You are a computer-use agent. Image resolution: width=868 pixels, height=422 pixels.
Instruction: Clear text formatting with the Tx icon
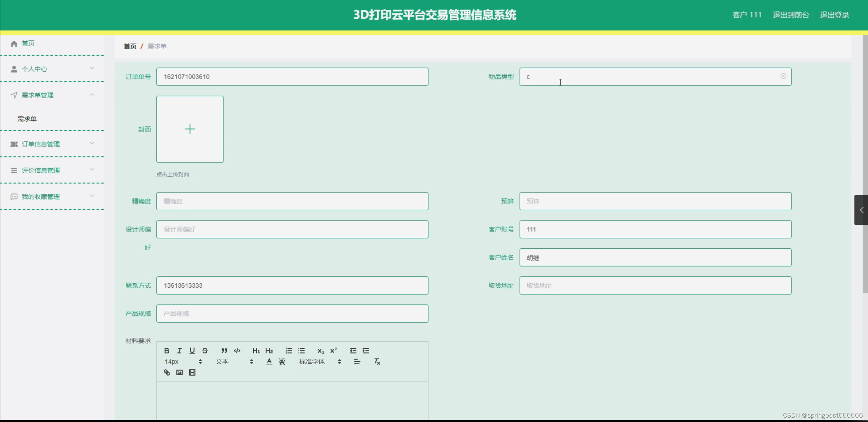[x=377, y=362]
